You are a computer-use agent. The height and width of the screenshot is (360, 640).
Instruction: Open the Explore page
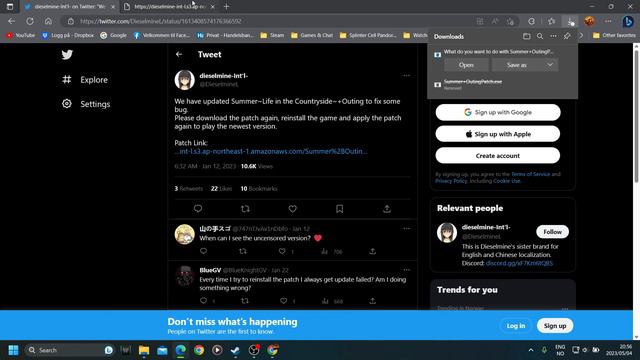coord(85,80)
